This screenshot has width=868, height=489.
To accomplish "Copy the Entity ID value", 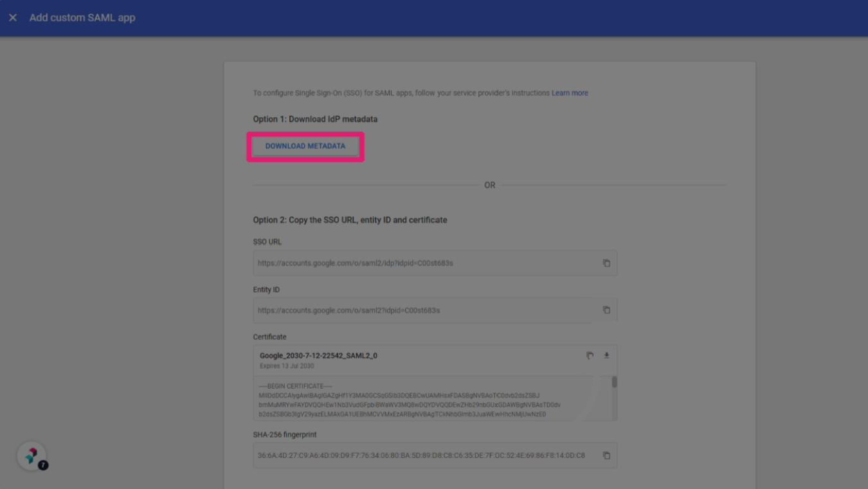I will 606,310.
